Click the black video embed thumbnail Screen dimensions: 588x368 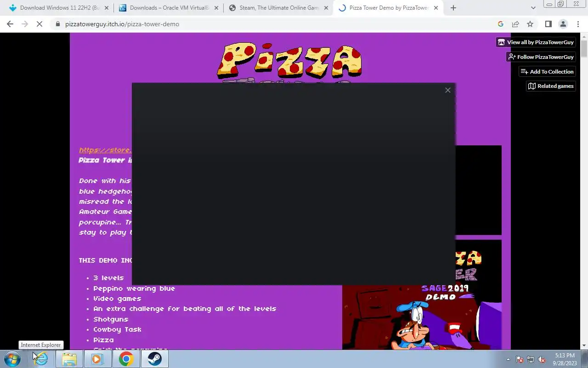478,190
